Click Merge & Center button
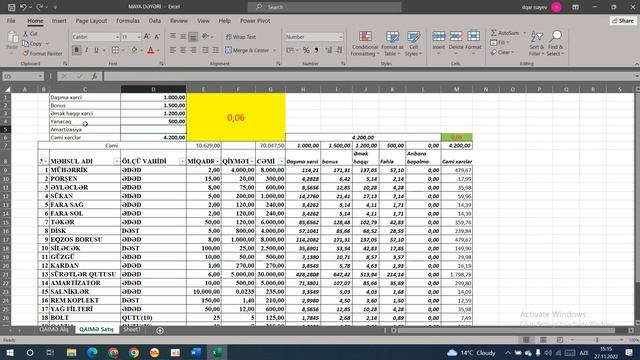 click(247, 50)
